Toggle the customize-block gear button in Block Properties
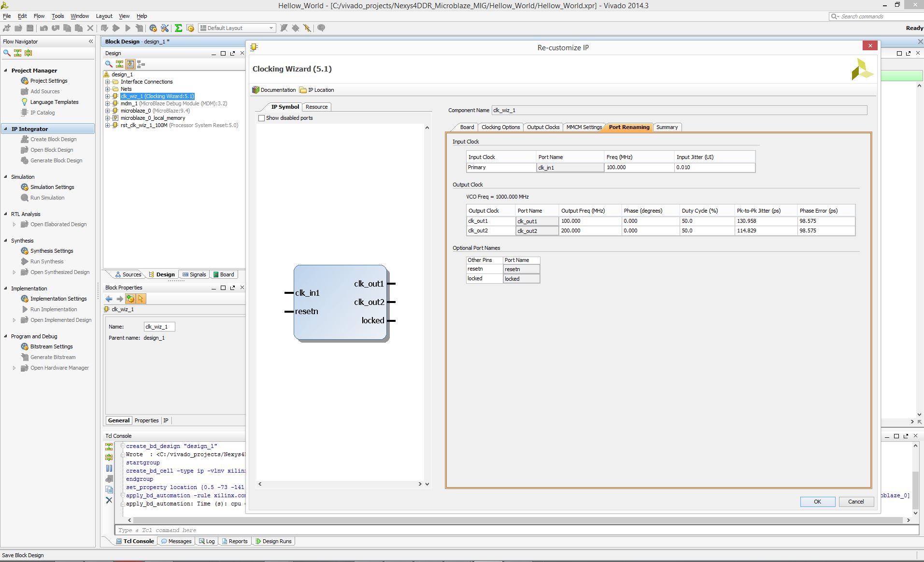This screenshot has height=562, width=924. click(130, 299)
